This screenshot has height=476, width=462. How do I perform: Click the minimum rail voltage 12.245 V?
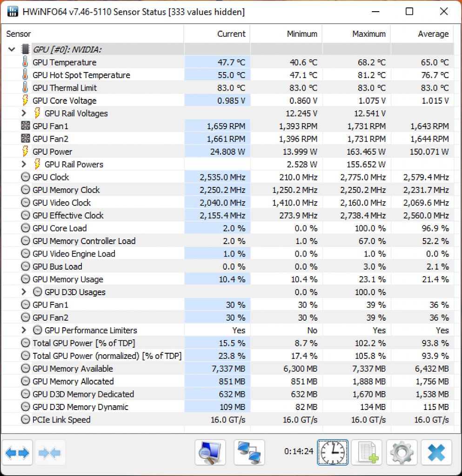(x=301, y=113)
